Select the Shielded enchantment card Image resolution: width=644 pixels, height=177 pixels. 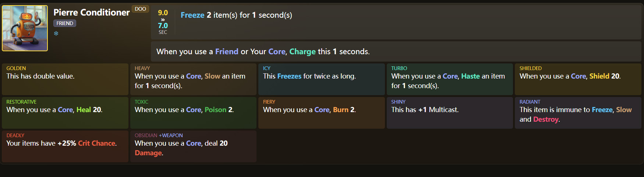(578, 79)
